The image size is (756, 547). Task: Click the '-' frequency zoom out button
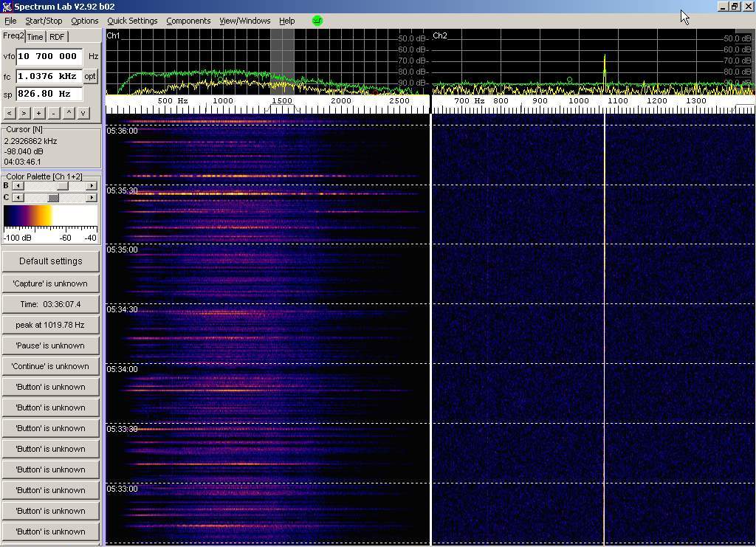(53, 113)
